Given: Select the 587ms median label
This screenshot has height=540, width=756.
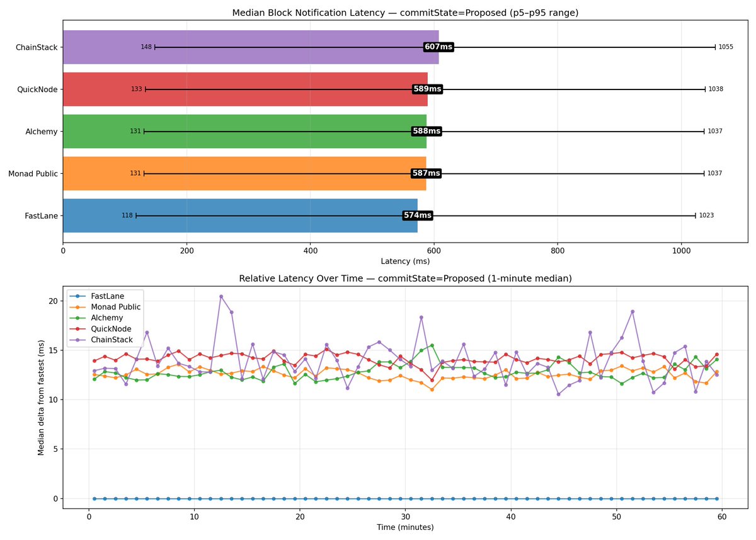Looking at the screenshot, I should tap(426, 173).
